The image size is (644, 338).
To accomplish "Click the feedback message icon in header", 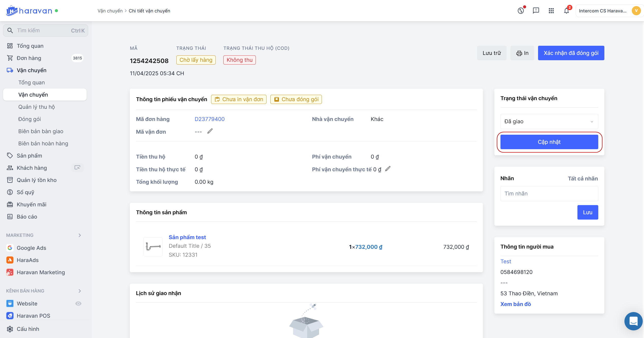I will coord(536,11).
